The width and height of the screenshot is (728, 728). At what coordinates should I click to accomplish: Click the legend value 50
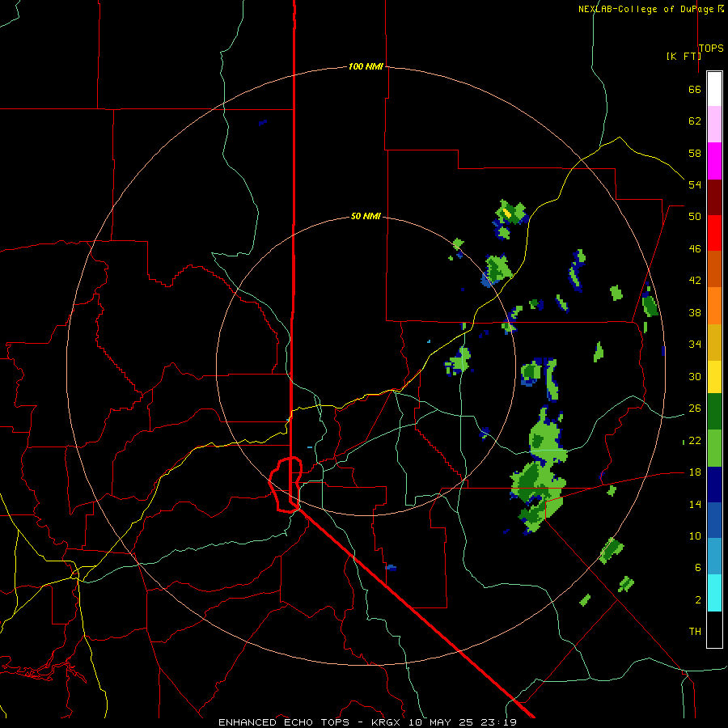point(695,216)
